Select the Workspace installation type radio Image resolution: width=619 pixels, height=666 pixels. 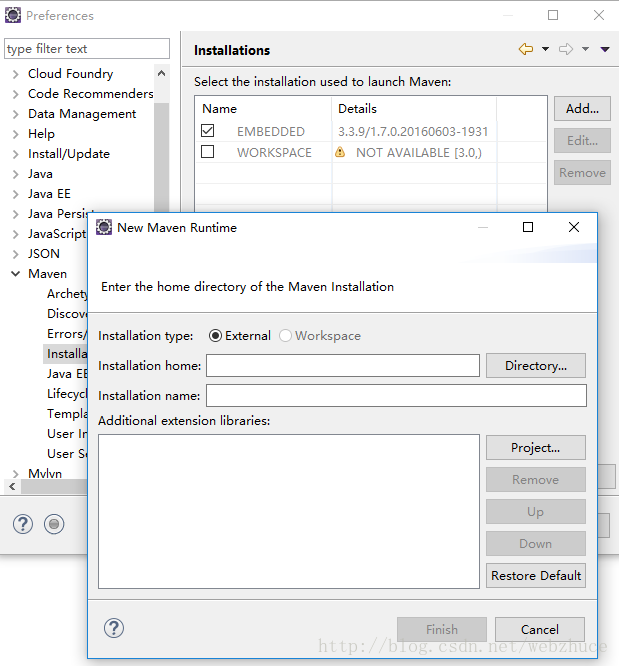[x=285, y=336]
